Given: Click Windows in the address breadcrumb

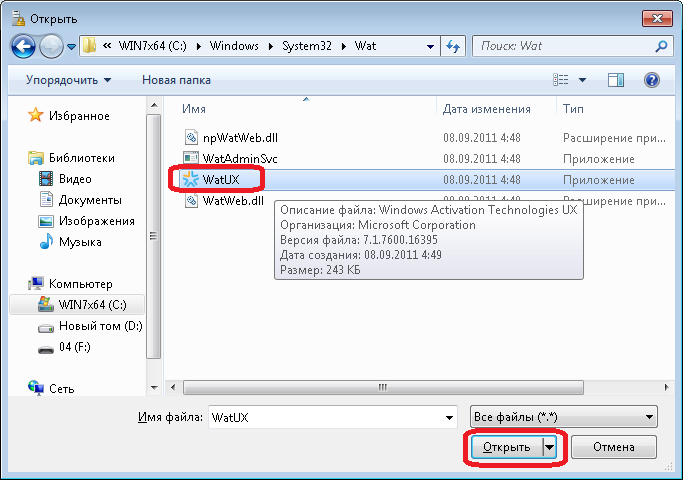Looking at the screenshot, I should point(234,46).
